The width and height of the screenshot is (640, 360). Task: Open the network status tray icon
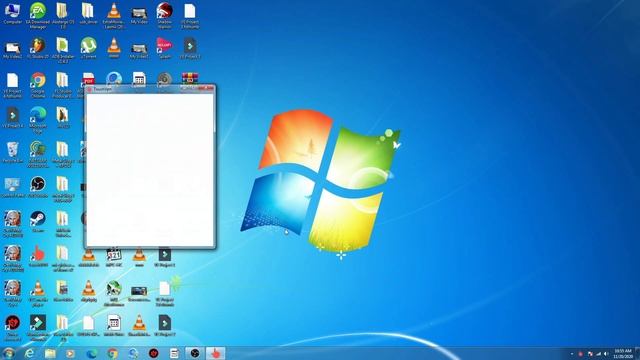[x=598, y=354]
